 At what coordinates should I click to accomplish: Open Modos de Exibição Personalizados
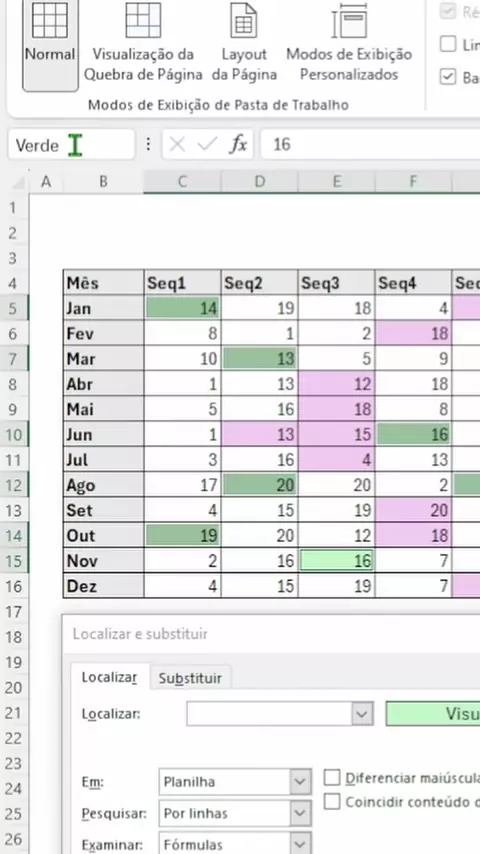(x=349, y=45)
